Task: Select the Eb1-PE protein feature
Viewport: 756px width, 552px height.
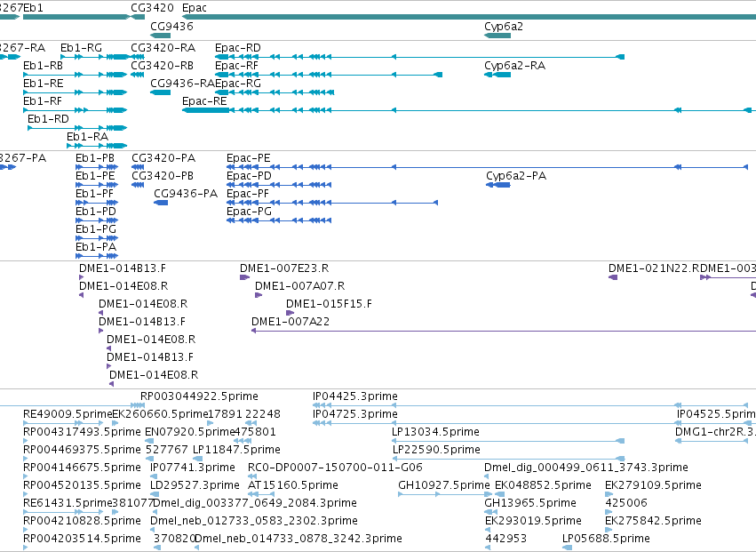Action: click(97, 185)
